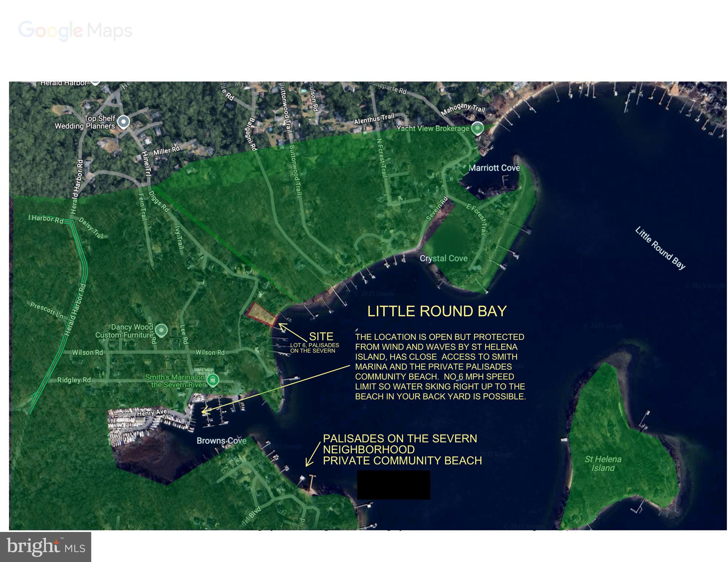
Task: Click the Browns Cove label
Action: pyautogui.click(x=221, y=441)
